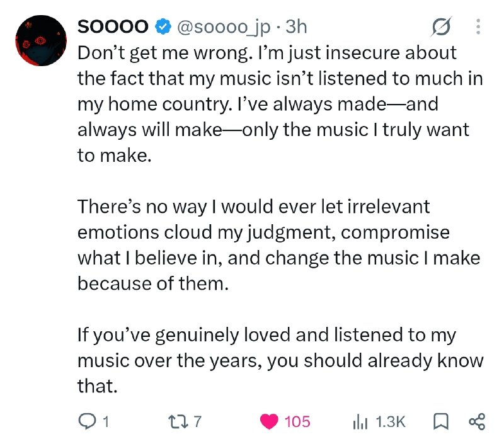Click the paragraph starting "If you've genuinely loved"
504x444 pixels.
click(x=280, y=360)
